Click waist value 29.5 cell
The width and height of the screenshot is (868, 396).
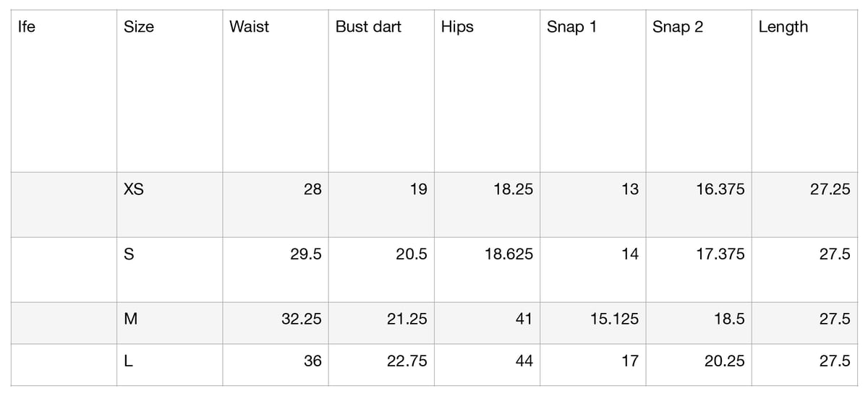click(x=276, y=270)
